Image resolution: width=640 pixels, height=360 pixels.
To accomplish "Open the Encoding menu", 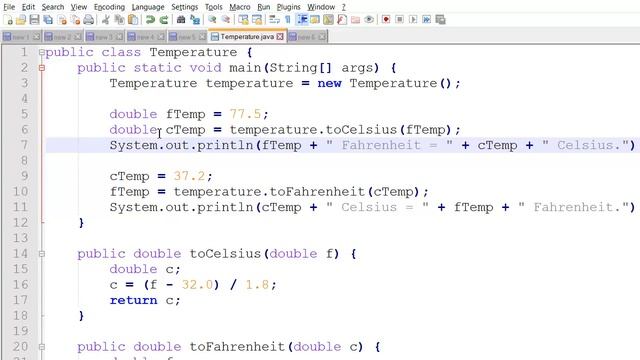I will point(109,7).
